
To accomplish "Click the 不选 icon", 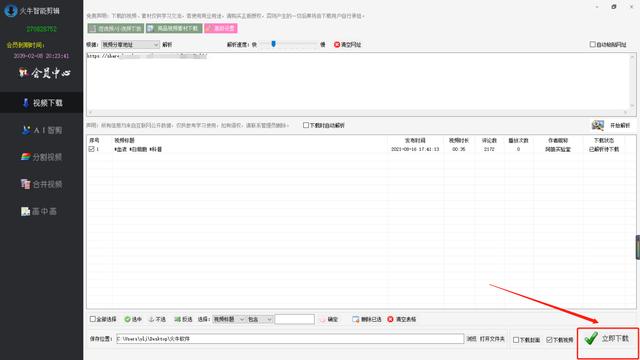I will tap(151, 319).
